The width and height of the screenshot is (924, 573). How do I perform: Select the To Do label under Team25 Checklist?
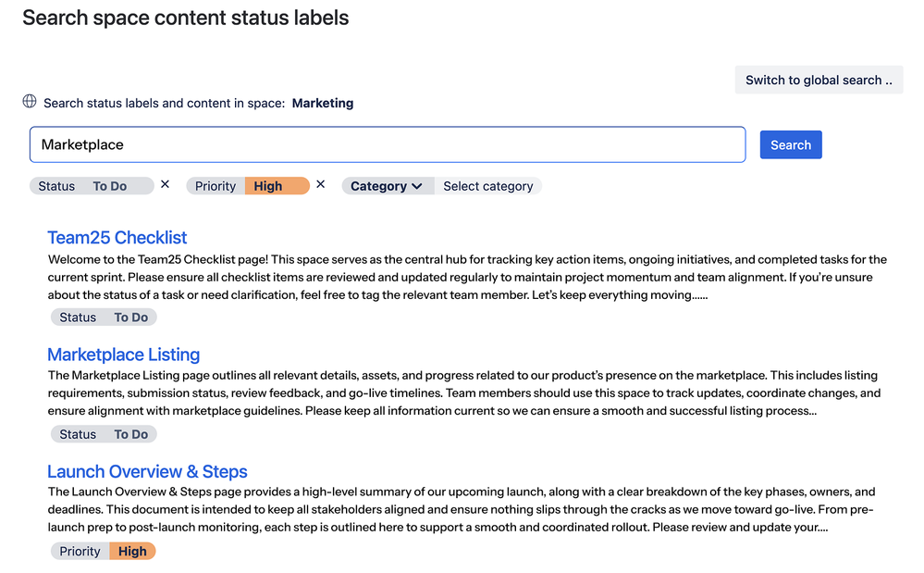tap(131, 318)
